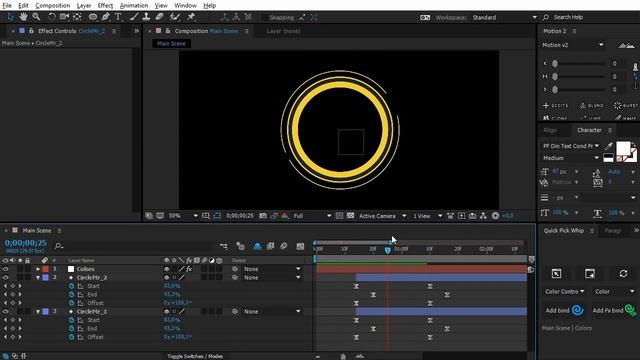Viewport: 640px width, 360px height.
Task: Select the Roto Brush tool
Action: [x=175, y=17]
